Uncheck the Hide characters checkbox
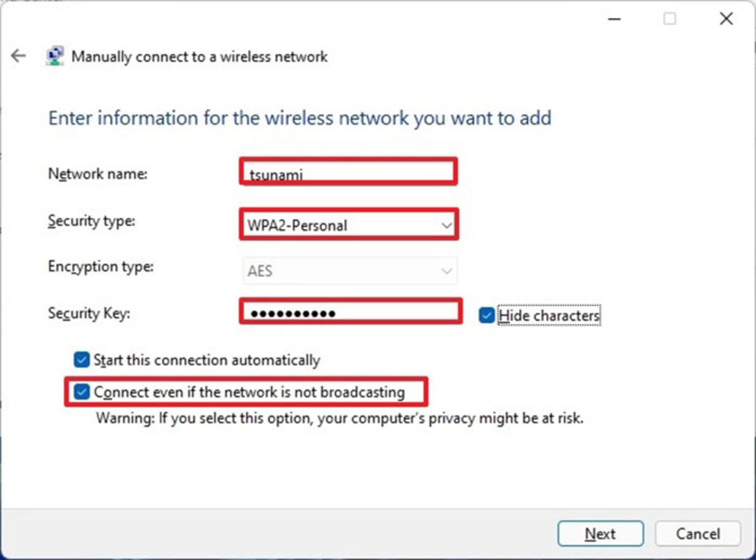The height and width of the screenshot is (560, 756). (487, 315)
